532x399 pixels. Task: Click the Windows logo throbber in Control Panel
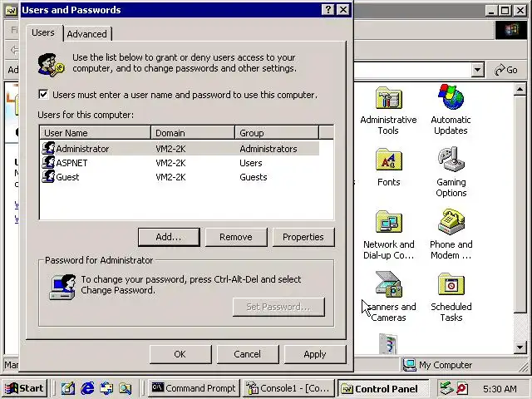(x=511, y=30)
